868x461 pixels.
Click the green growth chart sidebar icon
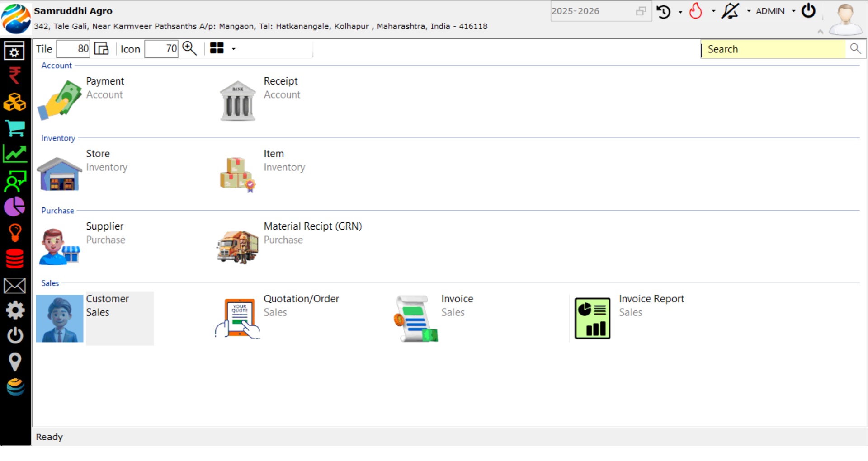coord(15,154)
